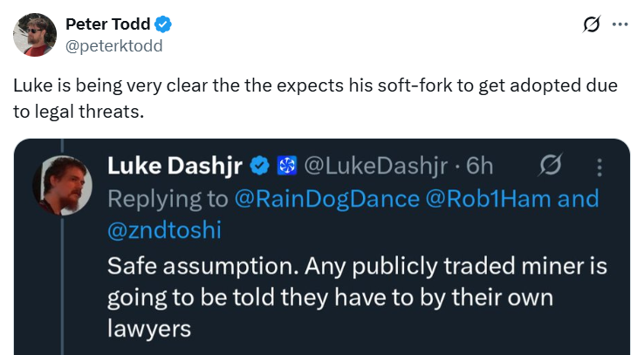Screen dimensions: 644x355
Task: Open the vertical three-dot menu in quoted post
Action: click(x=599, y=165)
